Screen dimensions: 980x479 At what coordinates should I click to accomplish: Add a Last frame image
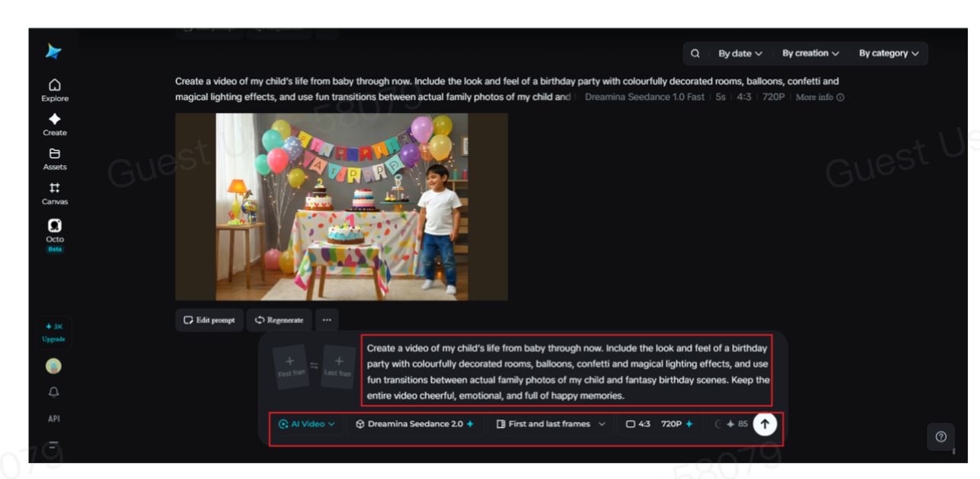(x=338, y=367)
